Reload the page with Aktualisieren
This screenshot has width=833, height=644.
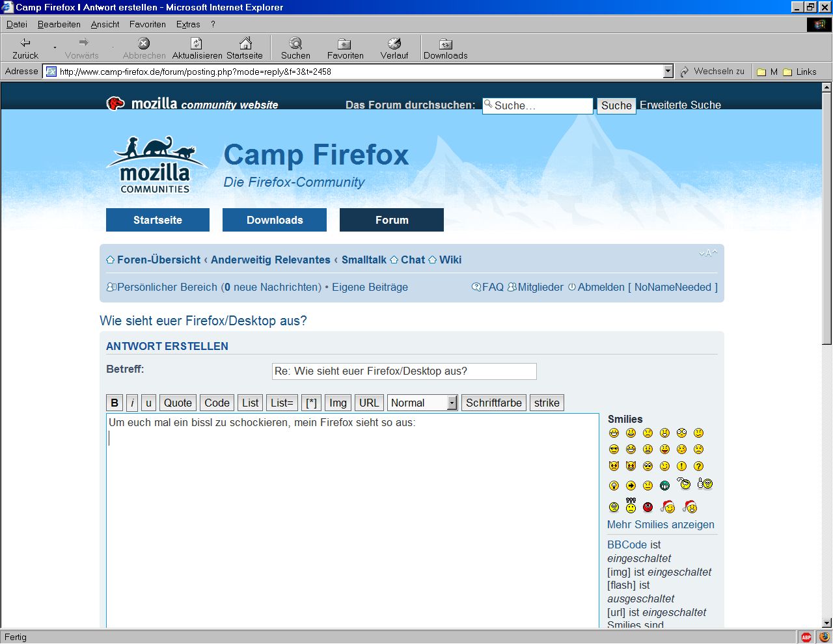197,48
